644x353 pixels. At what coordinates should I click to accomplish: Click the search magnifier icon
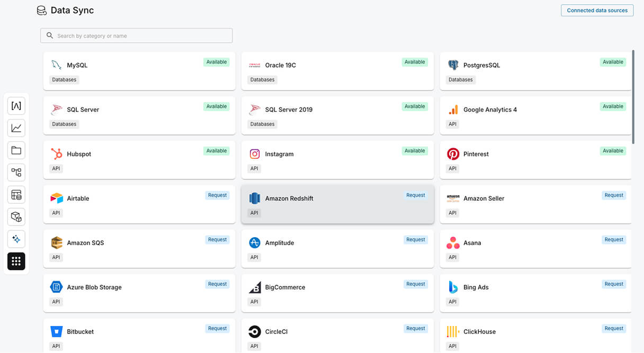click(50, 35)
